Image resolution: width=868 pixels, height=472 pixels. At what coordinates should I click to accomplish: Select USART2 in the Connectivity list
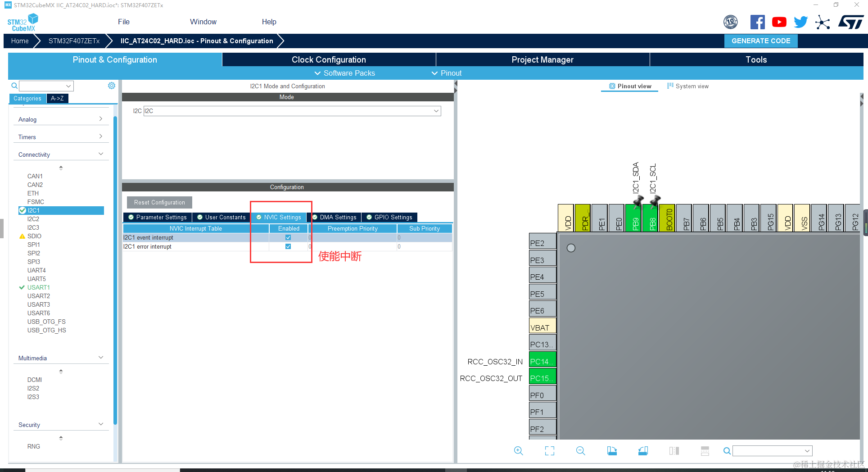pos(39,296)
